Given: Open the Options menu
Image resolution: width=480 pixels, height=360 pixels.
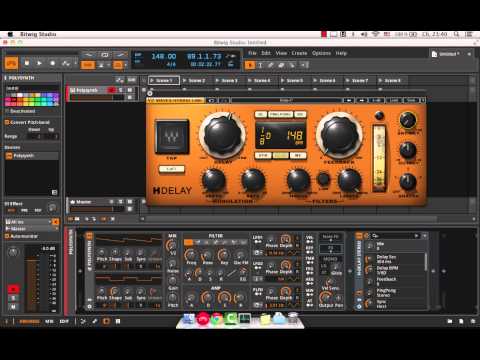Looking at the screenshot, I should point(321,53).
